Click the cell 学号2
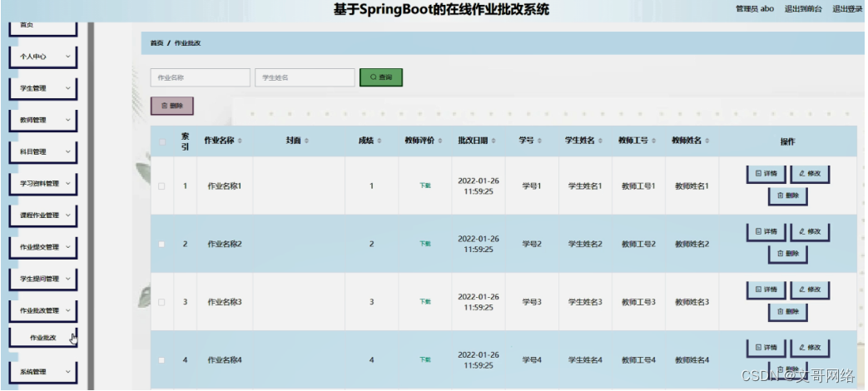Image resolution: width=868 pixels, height=391 pixels. (x=532, y=244)
